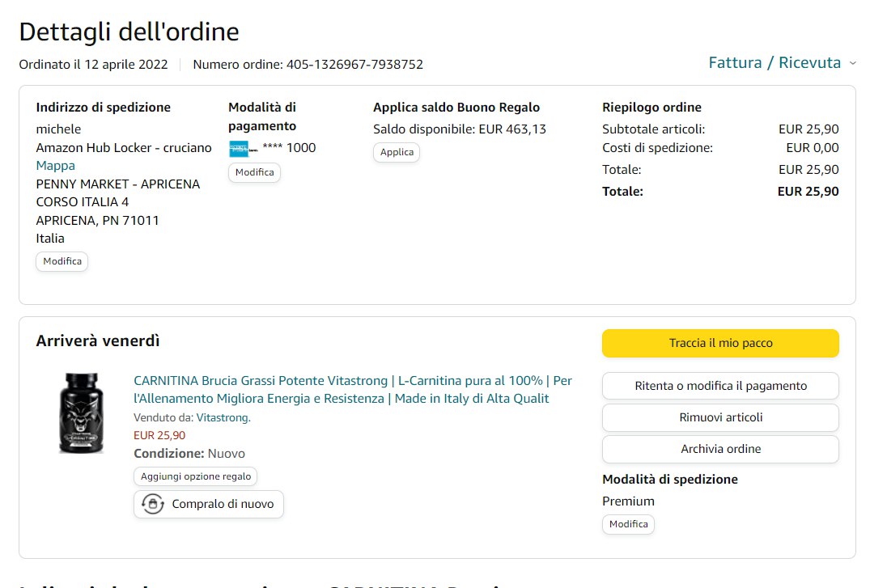The height and width of the screenshot is (588, 887).
Task: Click the Riepilogo ordine heading
Action: click(651, 108)
